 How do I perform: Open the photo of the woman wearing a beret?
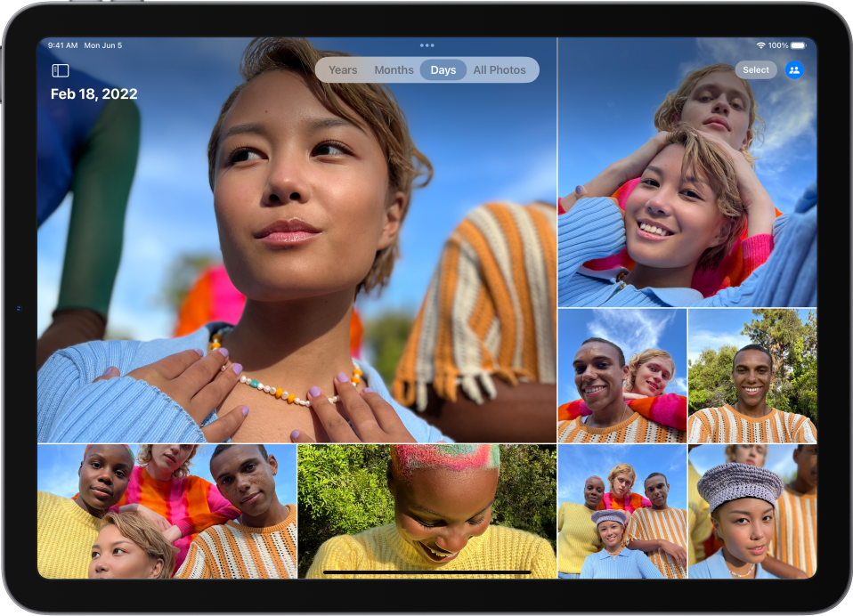click(752, 512)
